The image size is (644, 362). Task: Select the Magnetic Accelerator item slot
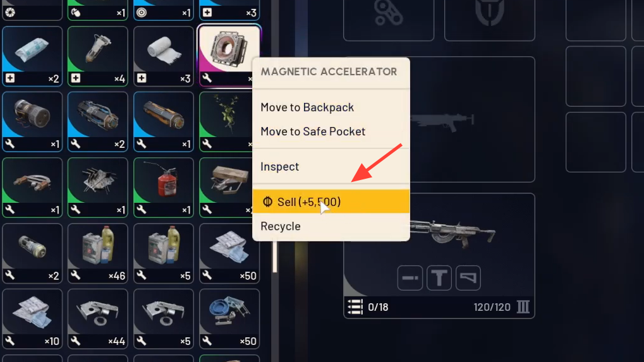point(228,56)
